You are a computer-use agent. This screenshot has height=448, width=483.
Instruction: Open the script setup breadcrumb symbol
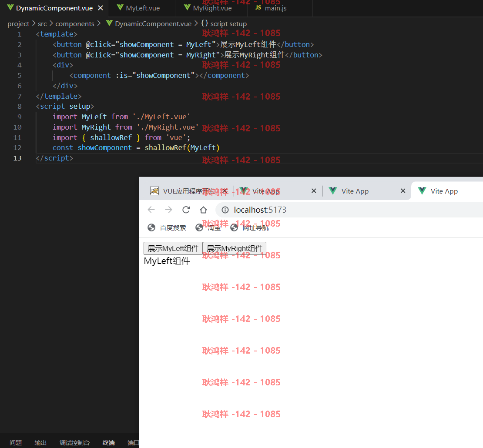coord(228,24)
